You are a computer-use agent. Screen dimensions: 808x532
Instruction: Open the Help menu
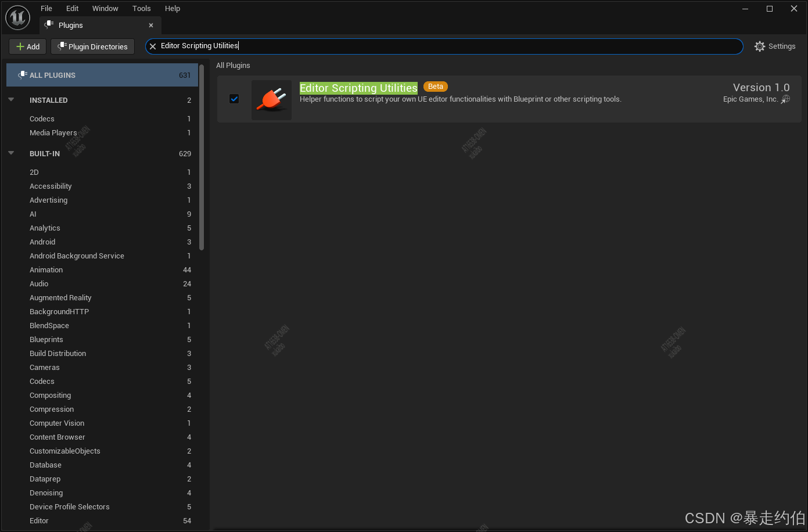pos(173,8)
